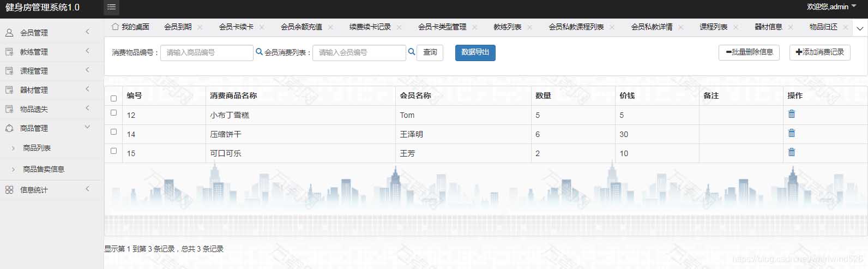Click the 压缩饼干 cell

300,134
